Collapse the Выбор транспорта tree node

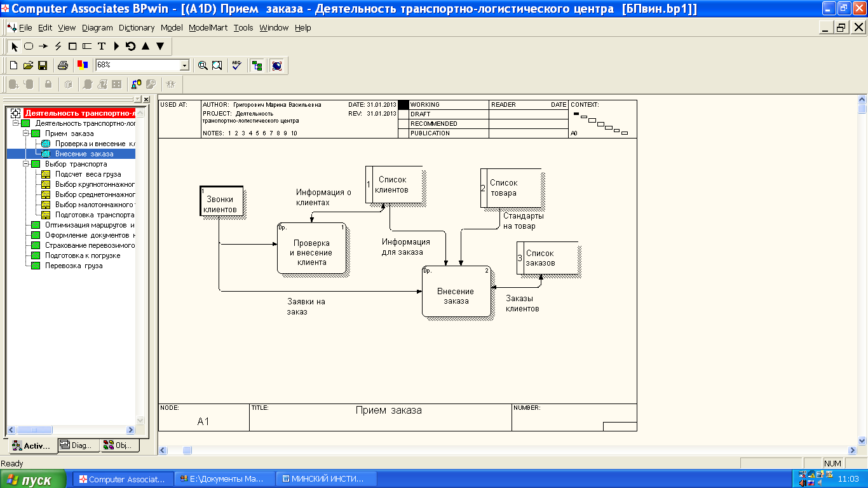pos(26,164)
